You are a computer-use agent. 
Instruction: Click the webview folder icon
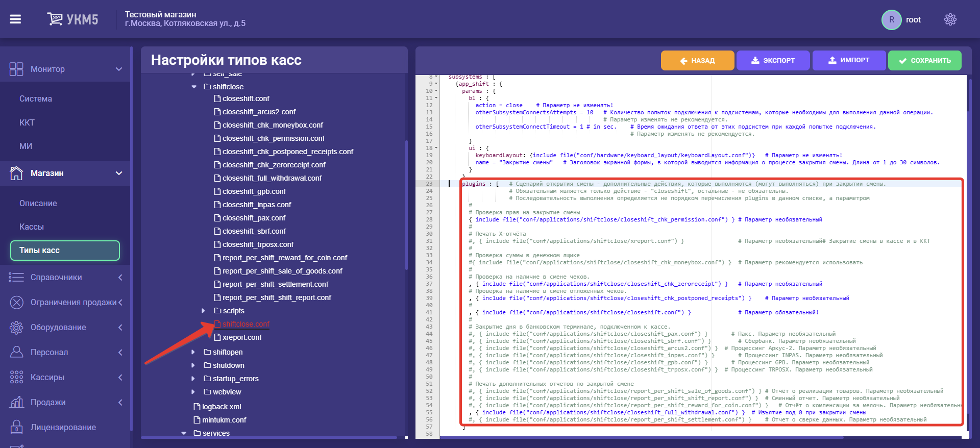207,392
